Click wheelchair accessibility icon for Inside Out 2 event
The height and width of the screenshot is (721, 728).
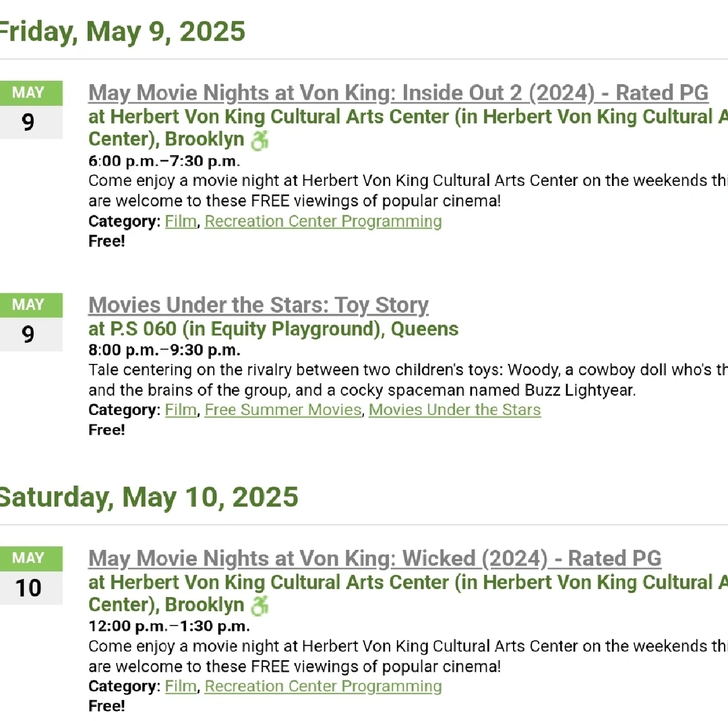click(x=259, y=141)
